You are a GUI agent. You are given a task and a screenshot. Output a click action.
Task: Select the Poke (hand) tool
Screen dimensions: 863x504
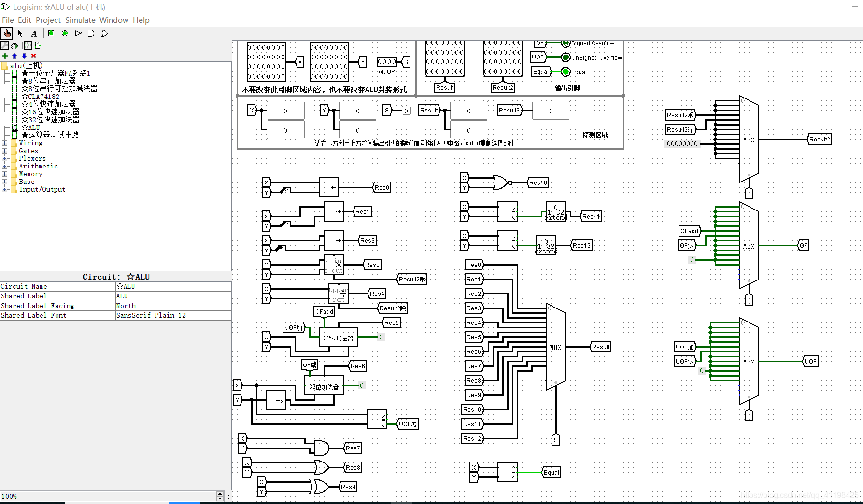[7, 33]
